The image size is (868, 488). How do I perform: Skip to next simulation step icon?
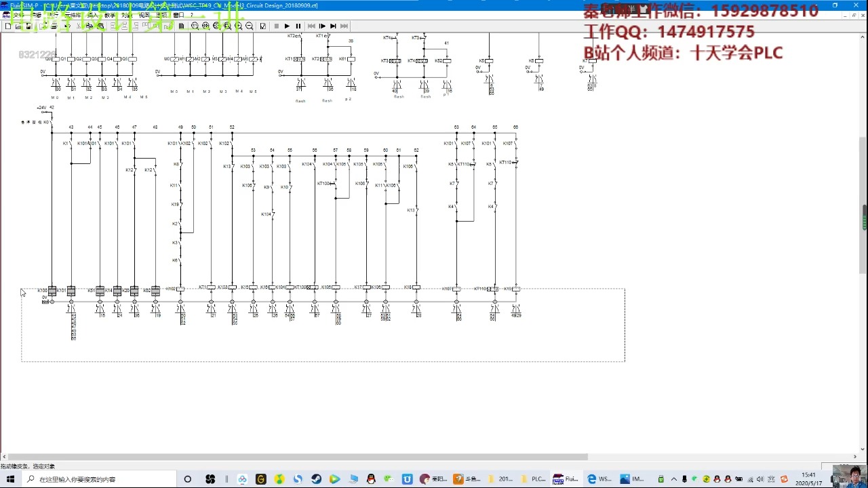coord(333,26)
